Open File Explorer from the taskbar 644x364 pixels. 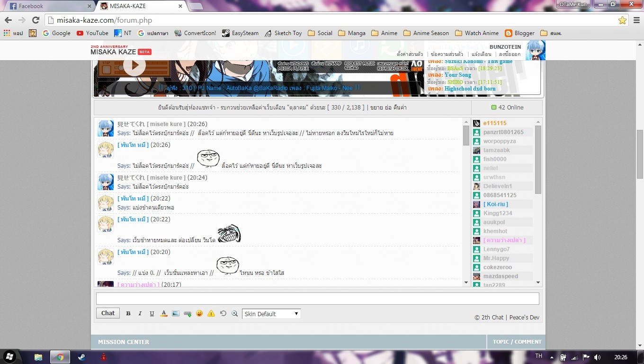pyautogui.click(x=38, y=357)
